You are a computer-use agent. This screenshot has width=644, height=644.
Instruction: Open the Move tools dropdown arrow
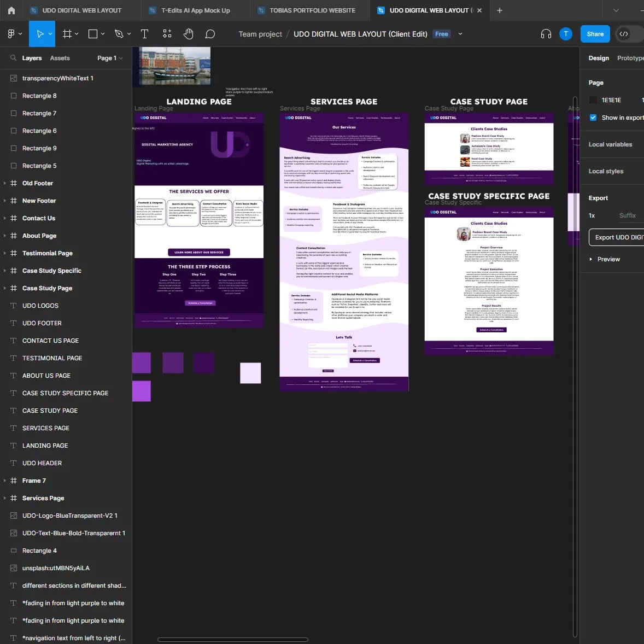pos(50,34)
